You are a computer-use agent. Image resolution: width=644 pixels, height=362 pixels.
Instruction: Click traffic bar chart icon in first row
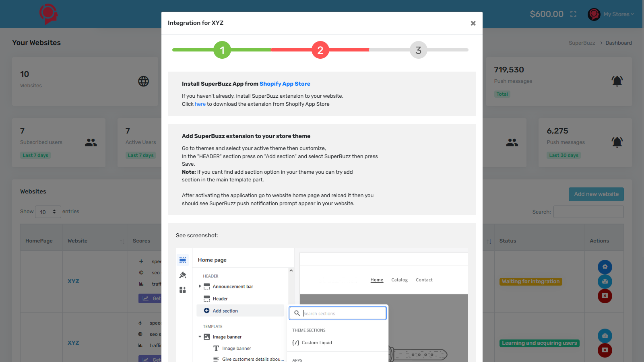tap(141, 284)
